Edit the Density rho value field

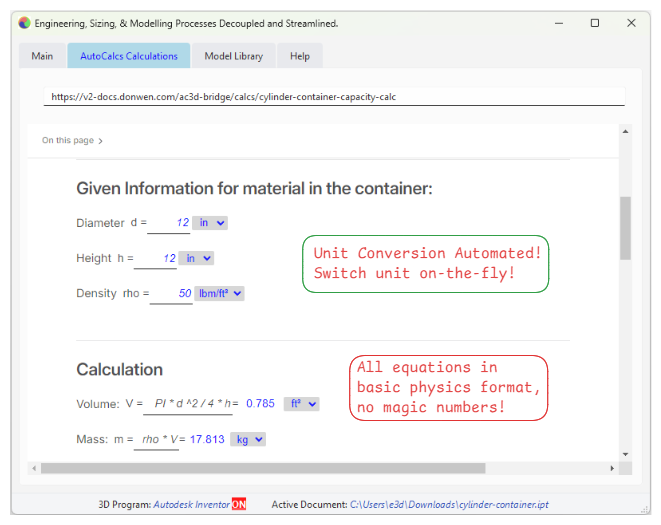171,294
